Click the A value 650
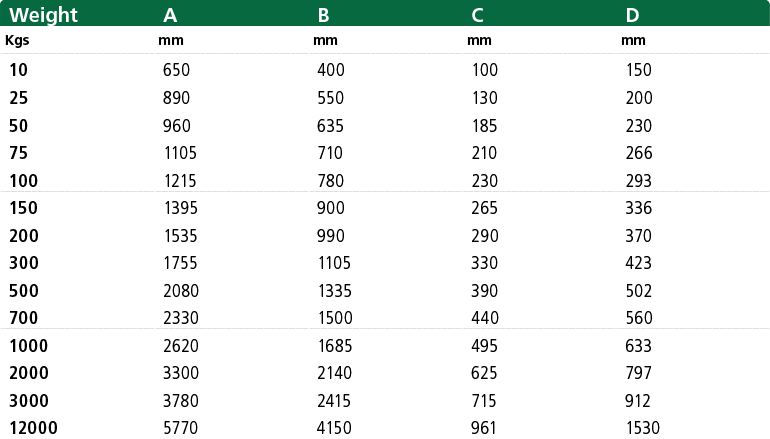Image resolution: width=770 pixels, height=439 pixels. click(x=176, y=70)
